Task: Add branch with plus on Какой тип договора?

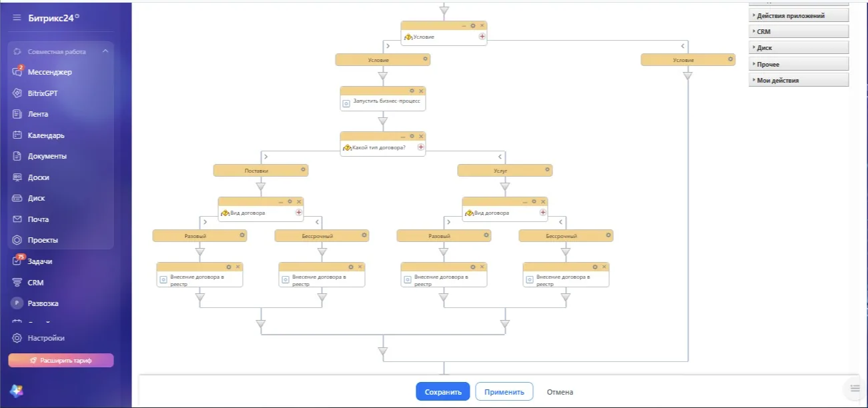Action: pyautogui.click(x=421, y=147)
